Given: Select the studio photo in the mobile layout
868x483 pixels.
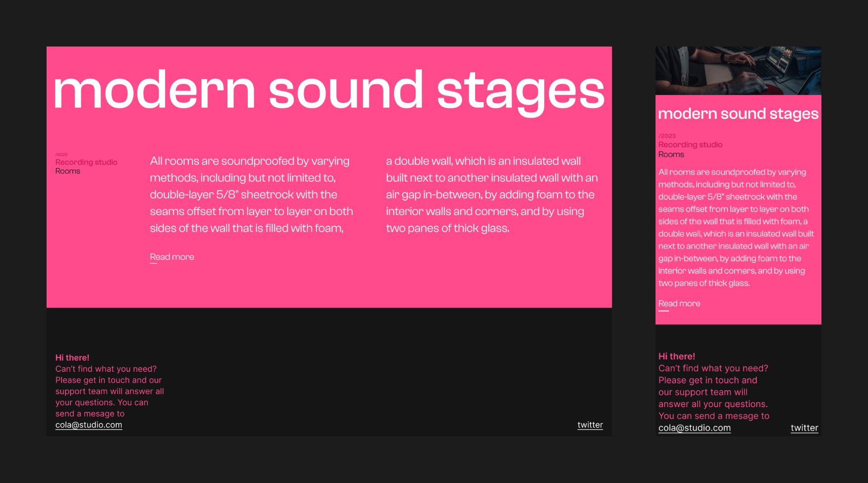Looking at the screenshot, I should [738, 70].
